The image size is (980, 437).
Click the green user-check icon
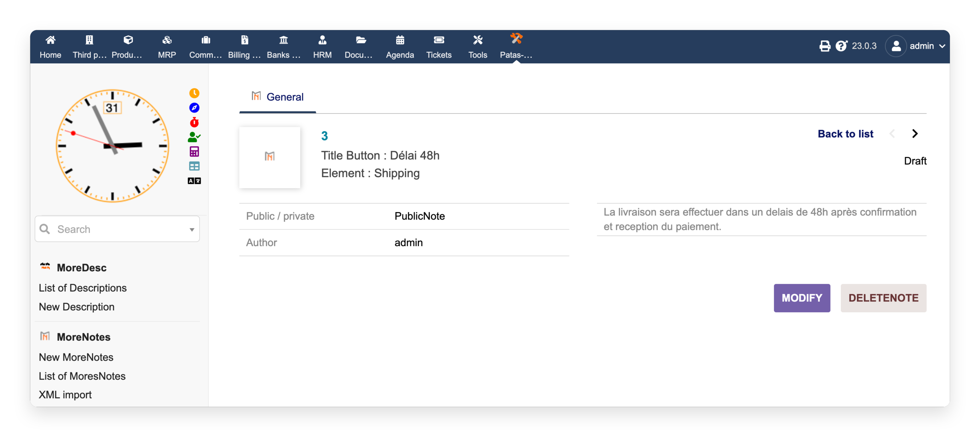point(194,137)
